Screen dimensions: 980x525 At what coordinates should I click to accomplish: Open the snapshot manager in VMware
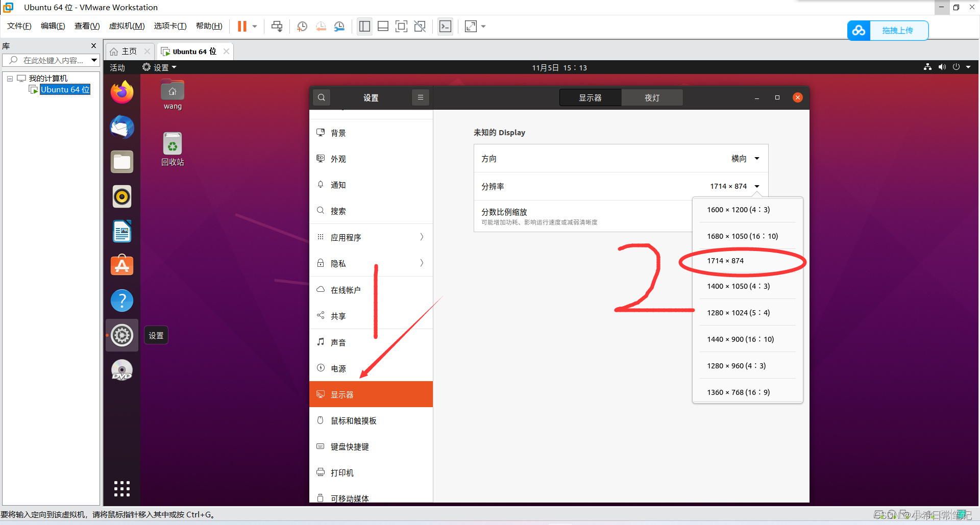click(339, 26)
